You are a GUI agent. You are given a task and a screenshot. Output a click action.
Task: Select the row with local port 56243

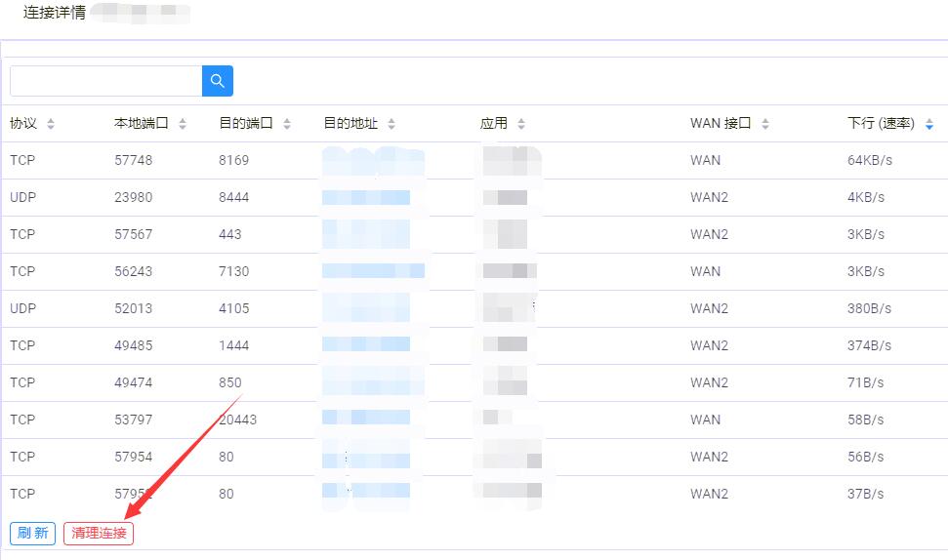point(134,271)
